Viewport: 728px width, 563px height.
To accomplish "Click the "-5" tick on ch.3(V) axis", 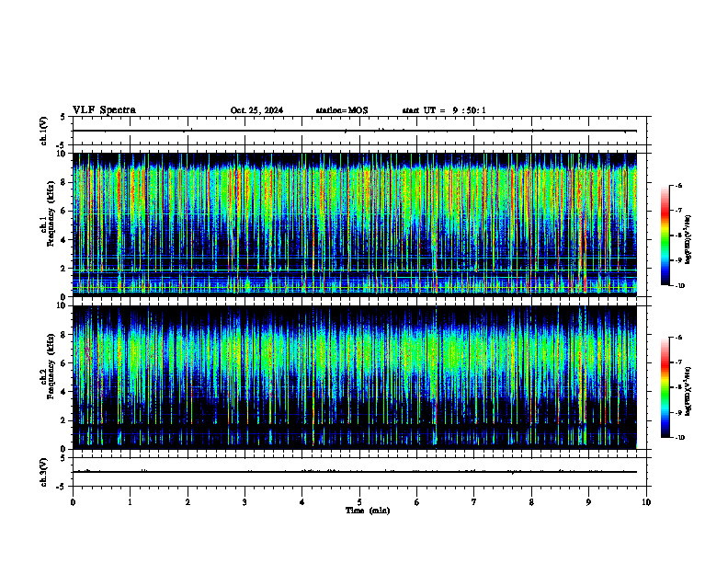I will pyautogui.click(x=61, y=487).
